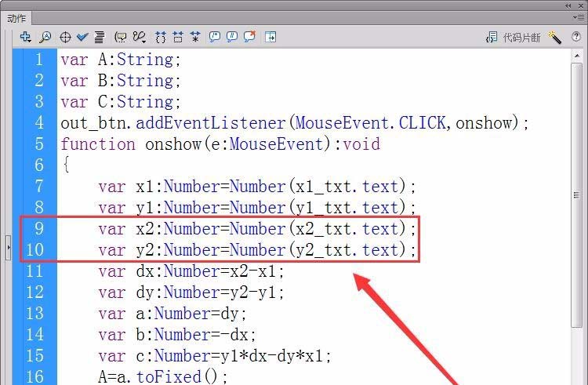Insert a target path with crosshair icon
The width and height of the screenshot is (588, 385).
pyautogui.click(x=65, y=37)
